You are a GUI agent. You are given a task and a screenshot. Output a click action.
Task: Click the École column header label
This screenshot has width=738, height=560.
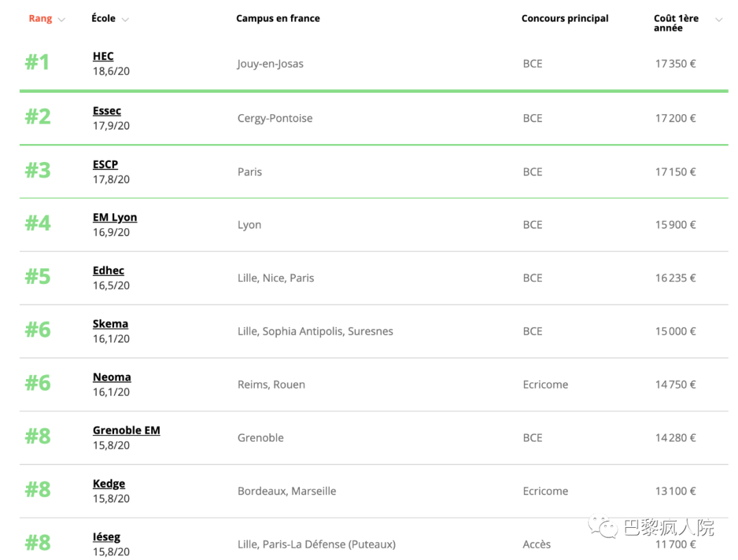point(103,18)
